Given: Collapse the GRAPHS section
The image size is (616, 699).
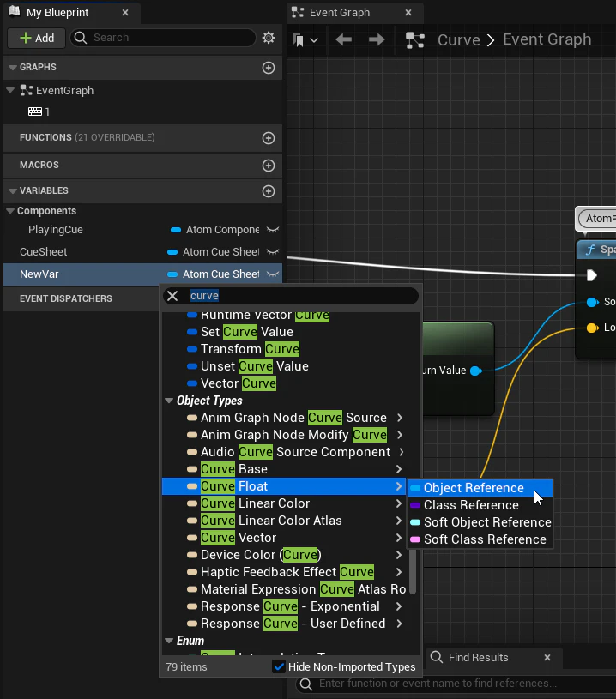Looking at the screenshot, I should (13, 67).
